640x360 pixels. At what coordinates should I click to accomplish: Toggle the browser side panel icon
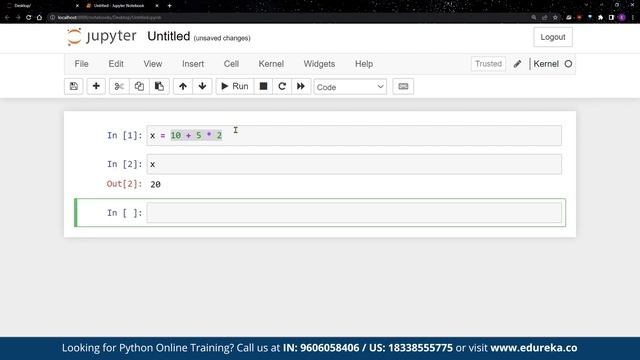611,18
